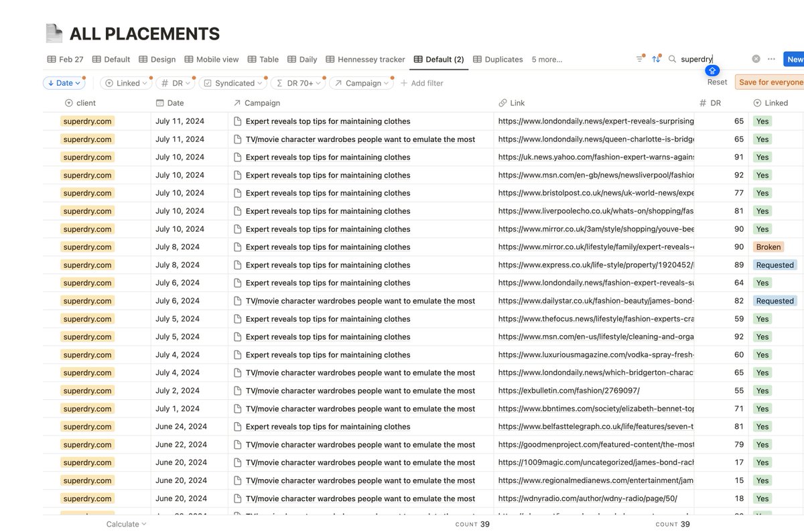This screenshot has height=532, width=804.
Task: Click the search magnifier icon
Action: click(x=672, y=59)
